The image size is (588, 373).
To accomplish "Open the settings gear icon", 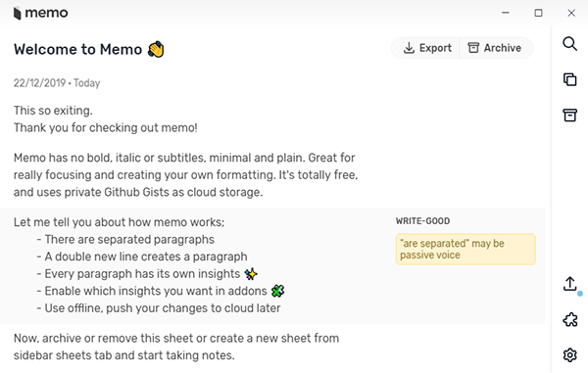I will pos(570,354).
